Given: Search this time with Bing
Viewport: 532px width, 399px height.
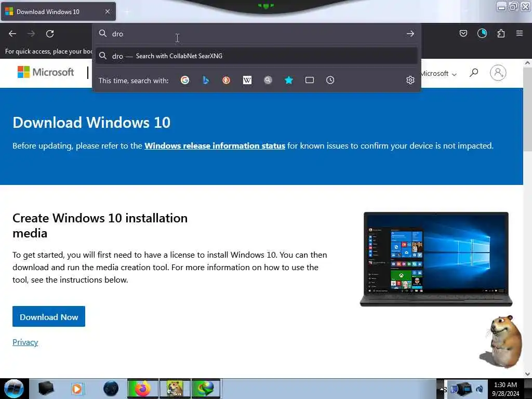Looking at the screenshot, I should [206, 80].
